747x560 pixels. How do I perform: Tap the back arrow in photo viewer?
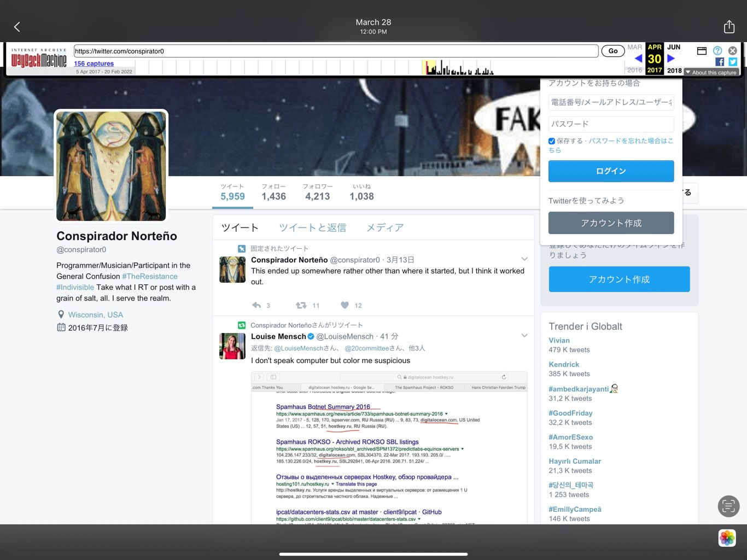(17, 27)
